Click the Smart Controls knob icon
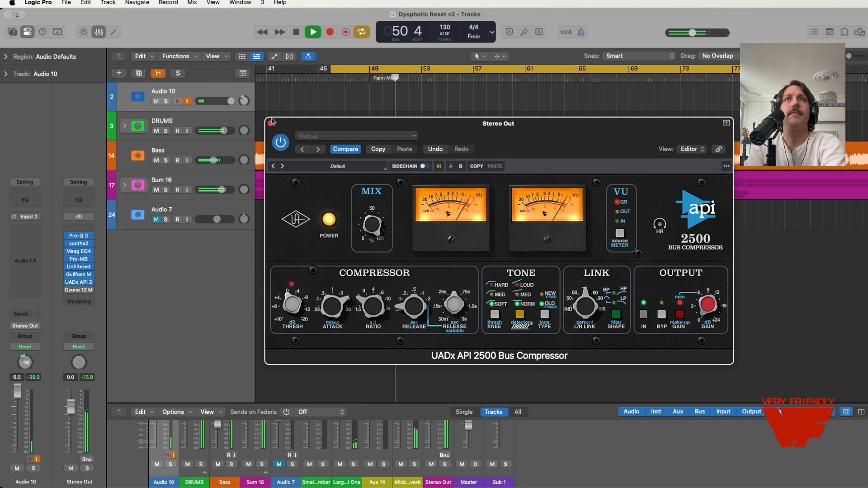The height and width of the screenshot is (488, 868). pyautogui.click(x=84, y=32)
